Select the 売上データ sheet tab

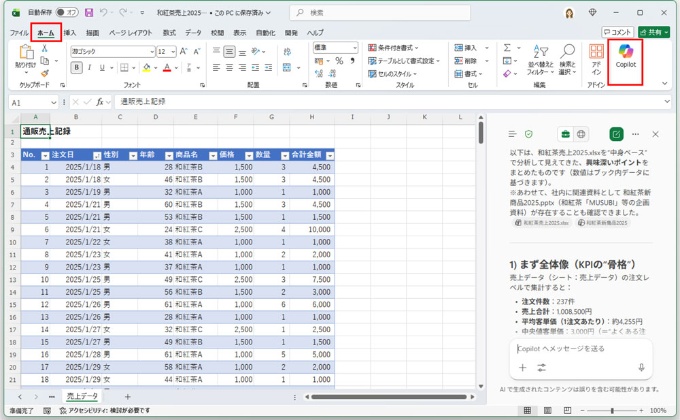(x=82, y=396)
